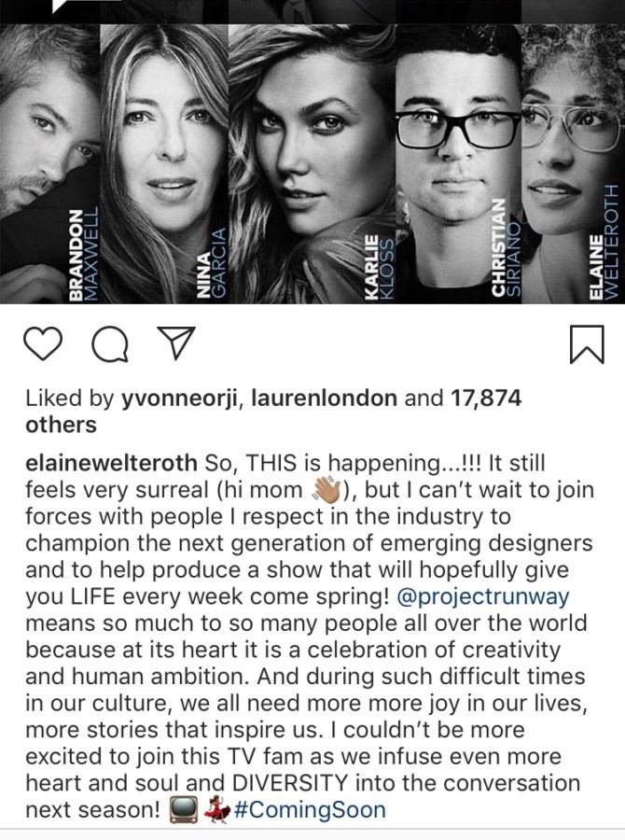Tap the "Liked by" text
This screenshot has width=625, height=840.
tap(70, 399)
